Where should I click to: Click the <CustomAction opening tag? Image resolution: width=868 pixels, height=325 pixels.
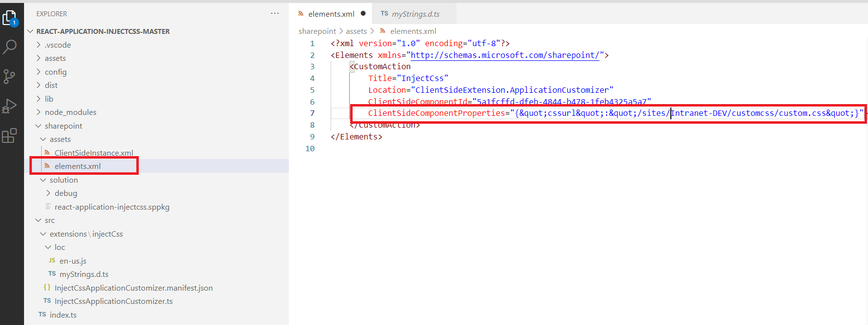[x=380, y=67]
